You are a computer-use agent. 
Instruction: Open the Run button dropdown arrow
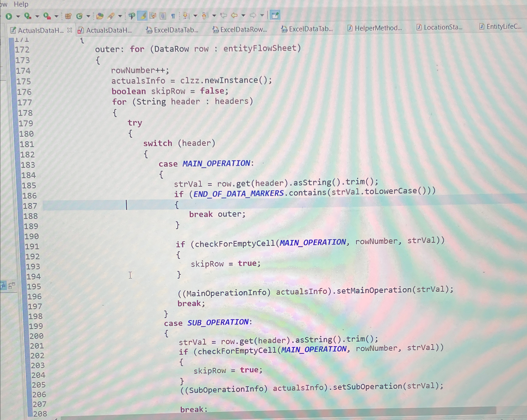[18, 17]
